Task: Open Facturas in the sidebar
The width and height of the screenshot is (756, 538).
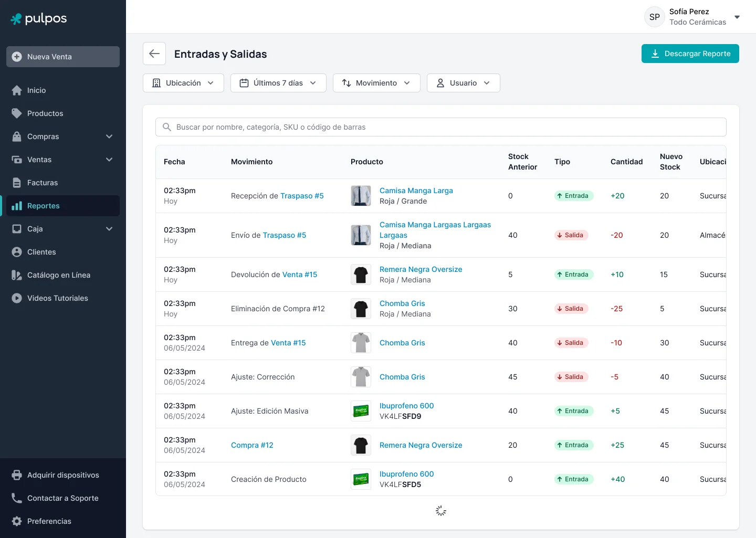Action: point(63,183)
